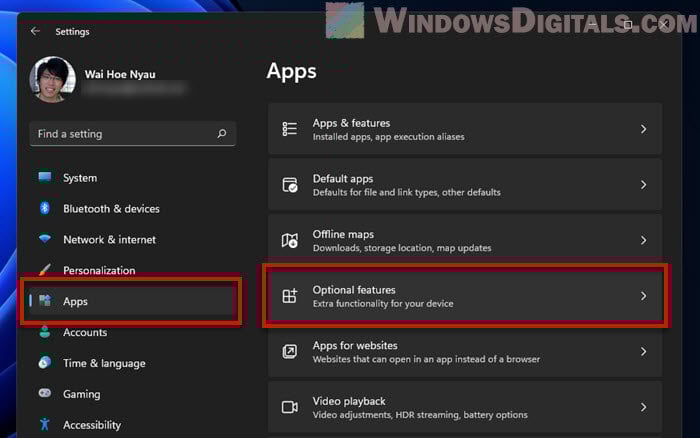Click the Apps page heading
Viewport: 700px width, 438px height.
tap(291, 71)
